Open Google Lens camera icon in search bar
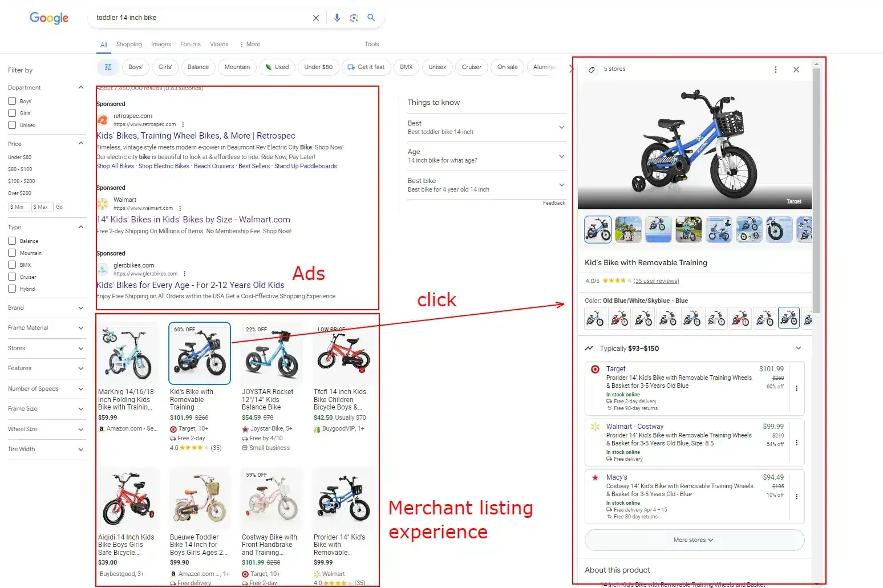The width and height of the screenshot is (883, 588). [x=354, y=18]
